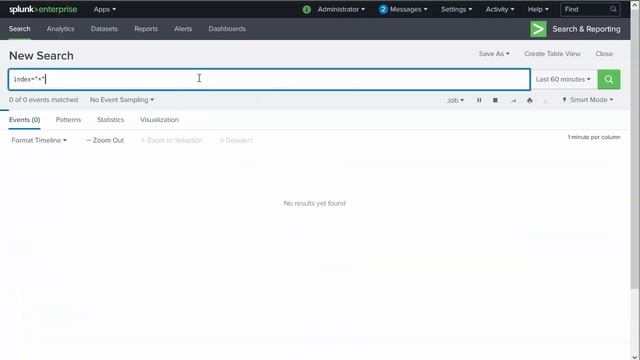Expand the Messages menu
The image size is (640, 360).
tap(409, 9)
